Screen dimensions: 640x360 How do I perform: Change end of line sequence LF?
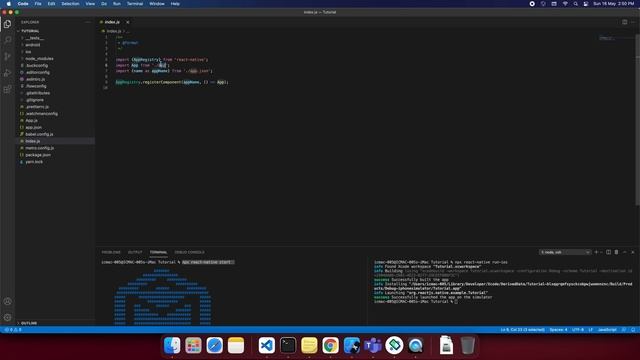pos(591,330)
